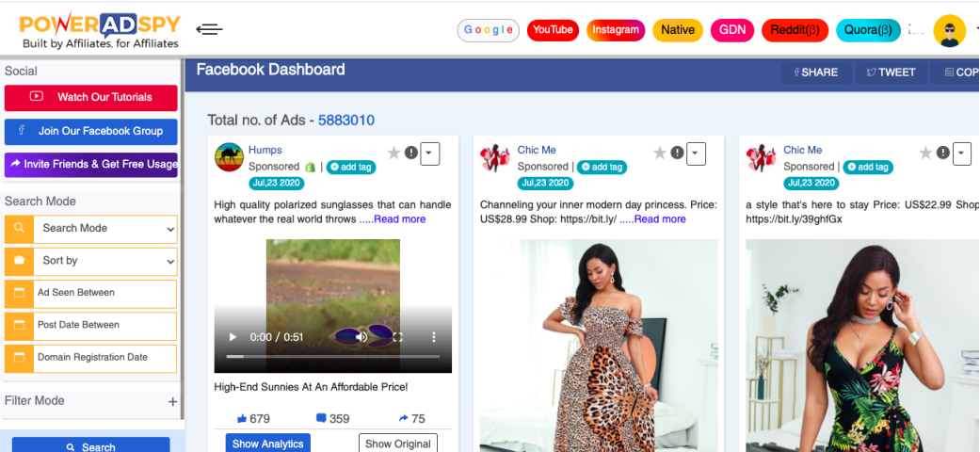
Task: Open dropdown on US$28.99 Chic Me ad
Action: point(697,153)
